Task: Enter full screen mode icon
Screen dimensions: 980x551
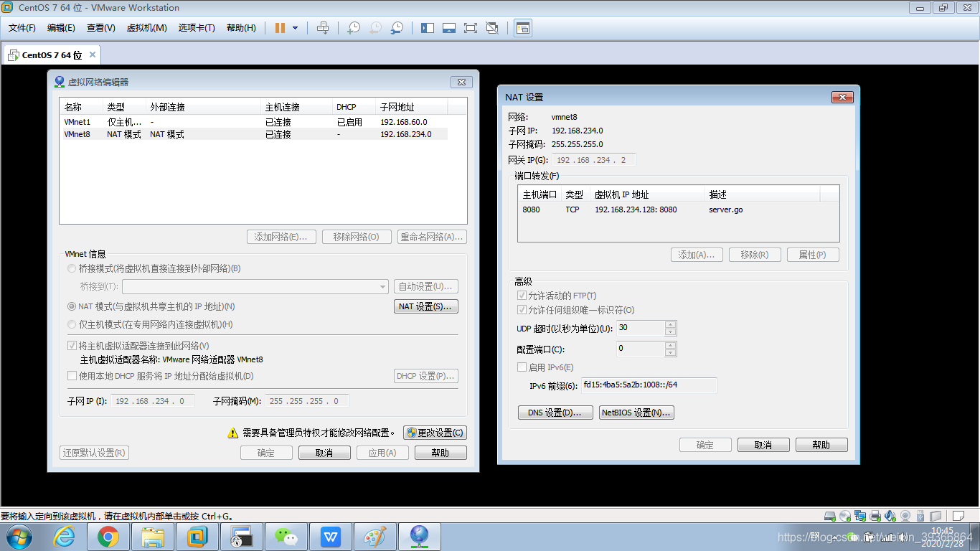Action: 471,28
